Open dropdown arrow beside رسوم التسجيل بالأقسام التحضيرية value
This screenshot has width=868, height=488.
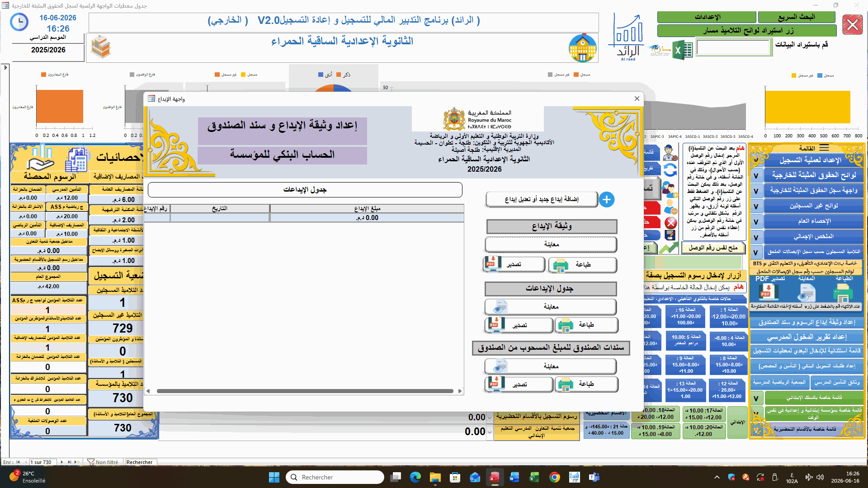(490, 418)
